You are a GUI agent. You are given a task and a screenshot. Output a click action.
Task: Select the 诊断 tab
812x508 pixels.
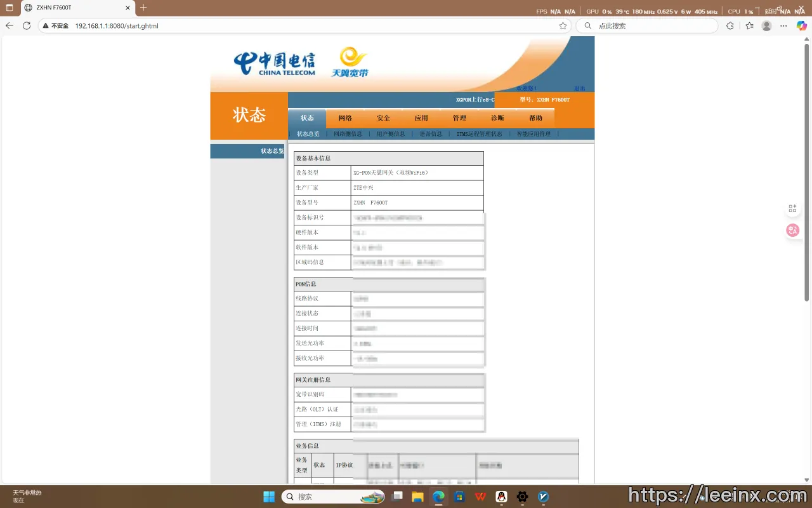tap(497, 118)
